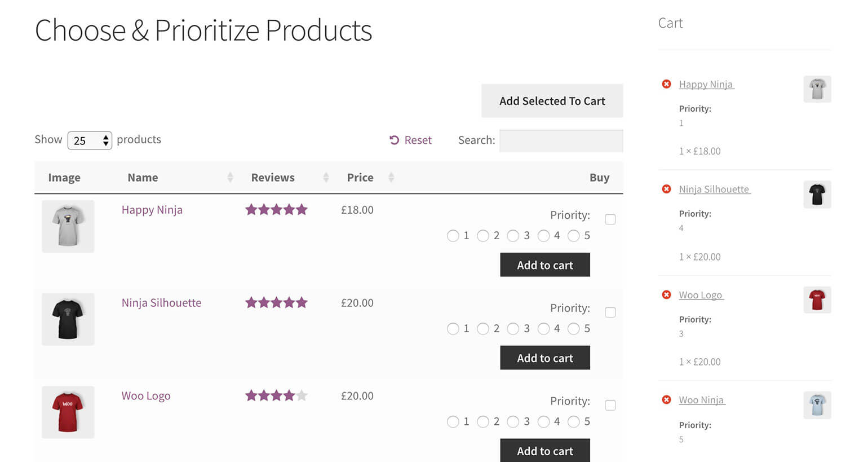
Task: Add Ninja Silhouette to cart
Action: coord(544,358)
